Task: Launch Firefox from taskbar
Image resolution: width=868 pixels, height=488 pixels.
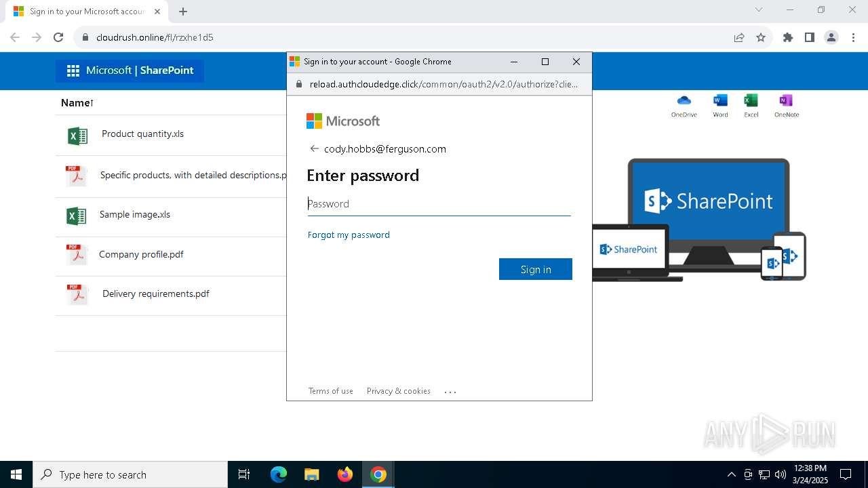Action: coord(345,474)
